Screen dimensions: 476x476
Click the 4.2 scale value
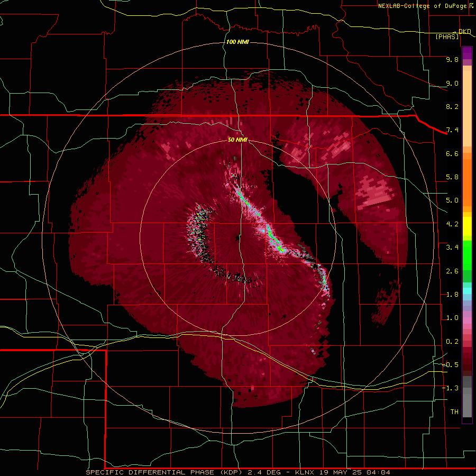click(x=452, y=224)
